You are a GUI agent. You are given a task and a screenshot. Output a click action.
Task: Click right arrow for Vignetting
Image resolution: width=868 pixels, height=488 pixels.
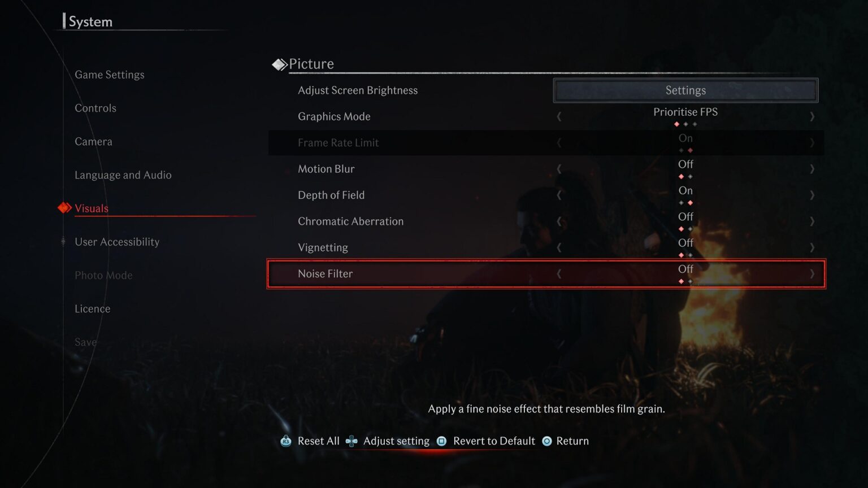pos(812,247)
